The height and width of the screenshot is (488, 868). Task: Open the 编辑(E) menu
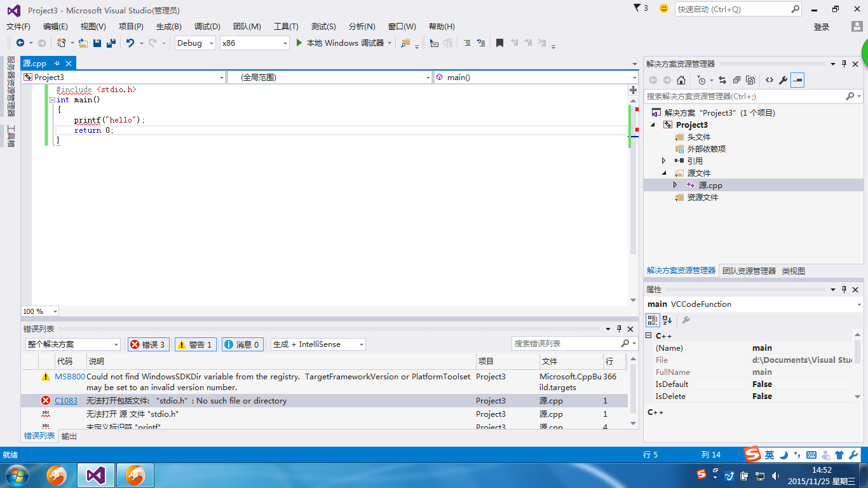[x=55, y=27]
